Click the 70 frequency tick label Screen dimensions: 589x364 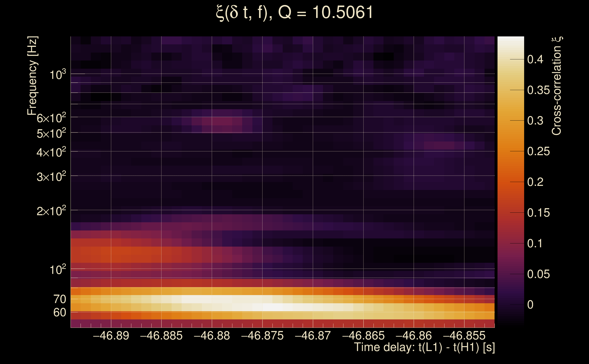click(x=59, y=299)
